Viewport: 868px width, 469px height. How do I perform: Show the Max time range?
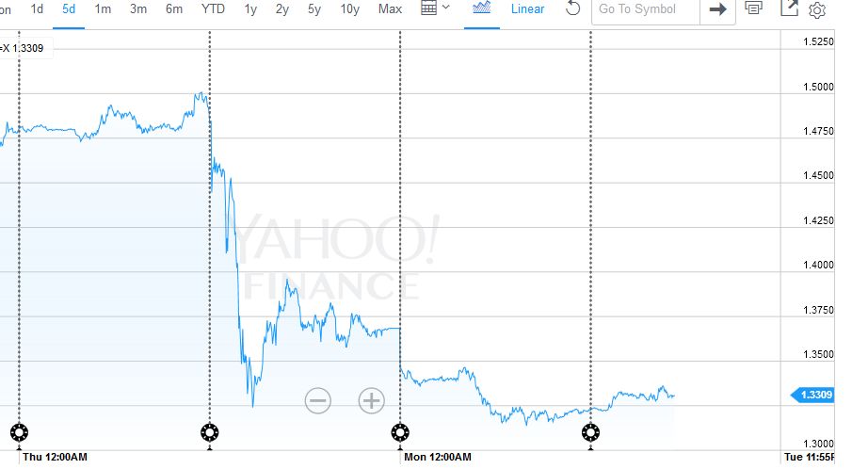(390, 9)
